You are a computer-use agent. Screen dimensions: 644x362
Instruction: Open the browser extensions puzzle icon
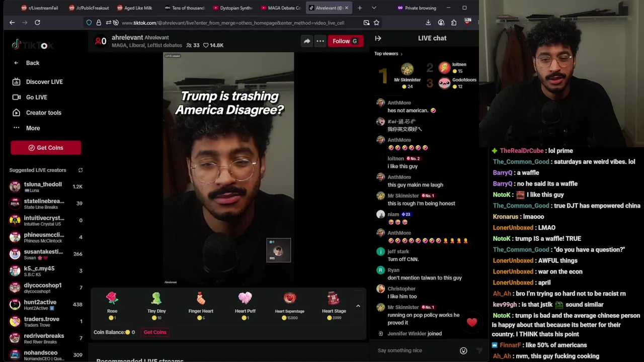point(454,23)
